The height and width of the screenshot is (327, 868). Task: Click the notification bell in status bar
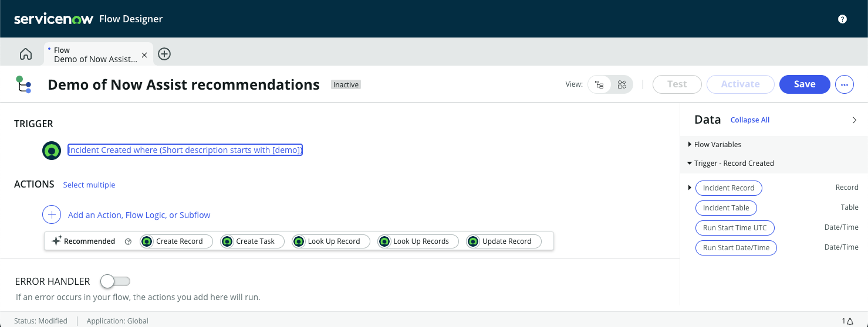coord(849,321)
